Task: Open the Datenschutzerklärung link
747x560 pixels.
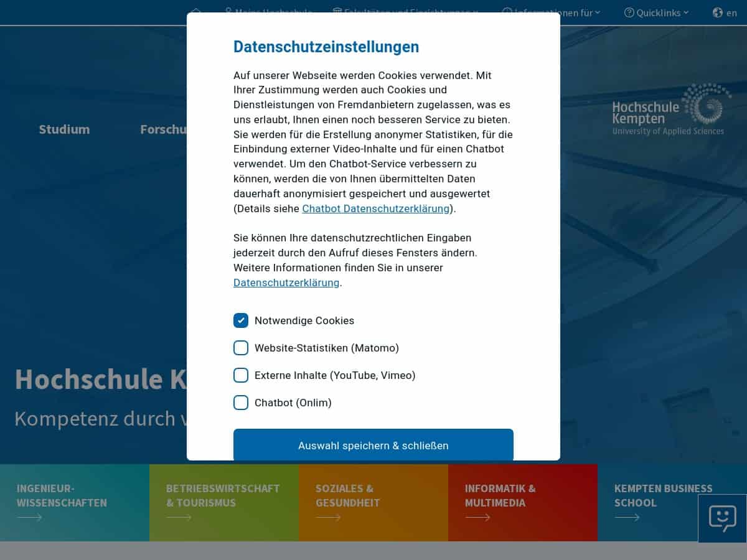Action: pyautogui.click(x=286, y=282)
